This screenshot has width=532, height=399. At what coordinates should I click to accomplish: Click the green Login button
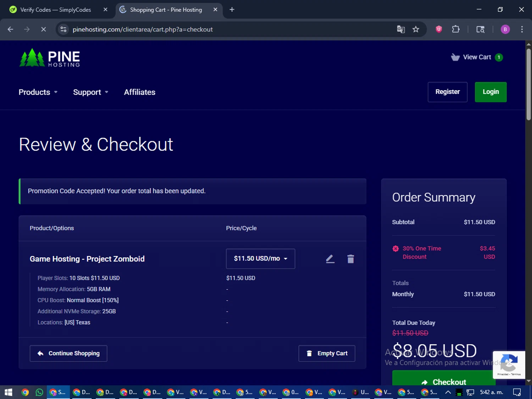(491, 92)
